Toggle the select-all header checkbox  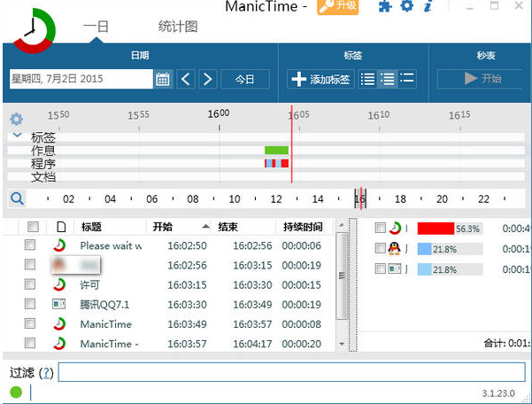click(x=33, y=227)
